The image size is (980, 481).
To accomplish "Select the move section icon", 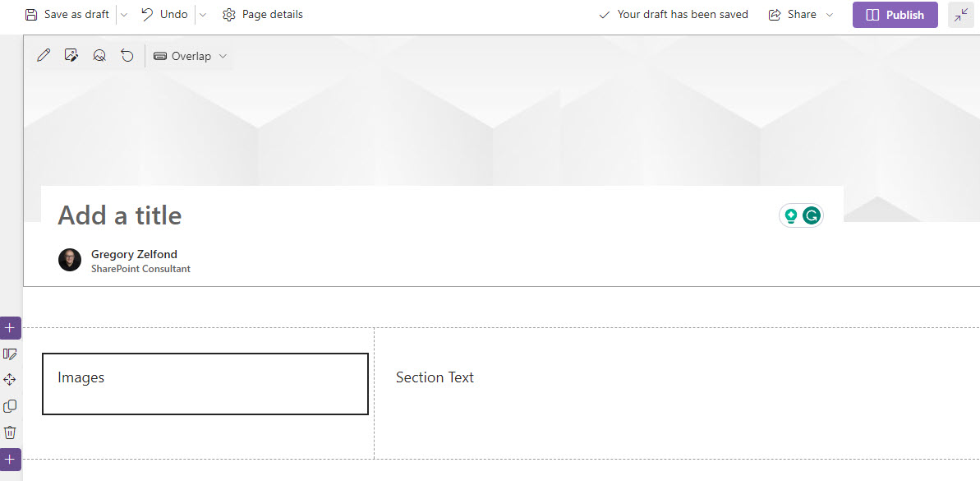I will click(10, 380).
